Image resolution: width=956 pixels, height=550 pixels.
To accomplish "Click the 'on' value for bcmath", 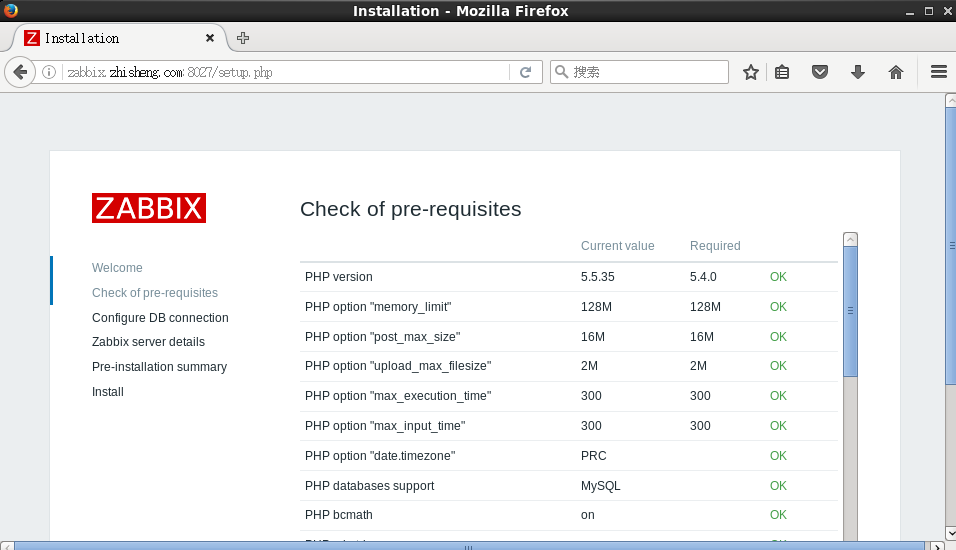I will coord(588,515).
